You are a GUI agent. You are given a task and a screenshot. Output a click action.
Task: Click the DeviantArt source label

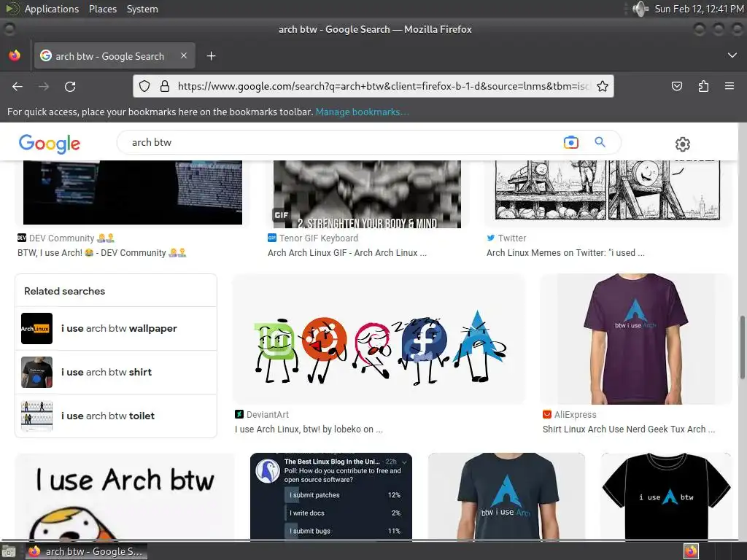pos(267,415)
